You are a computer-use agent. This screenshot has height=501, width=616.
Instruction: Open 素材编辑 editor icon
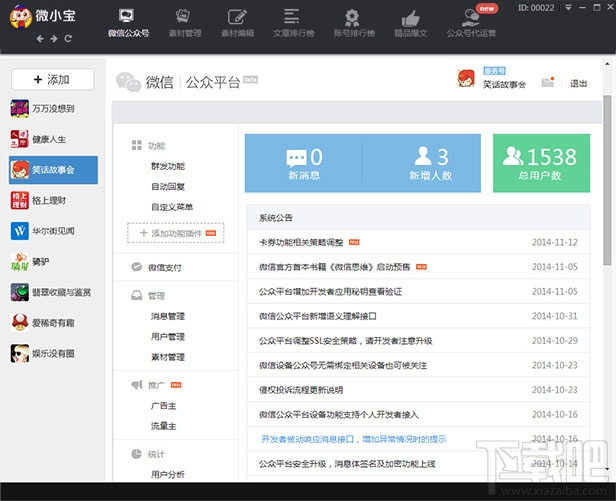click(237, 23)
